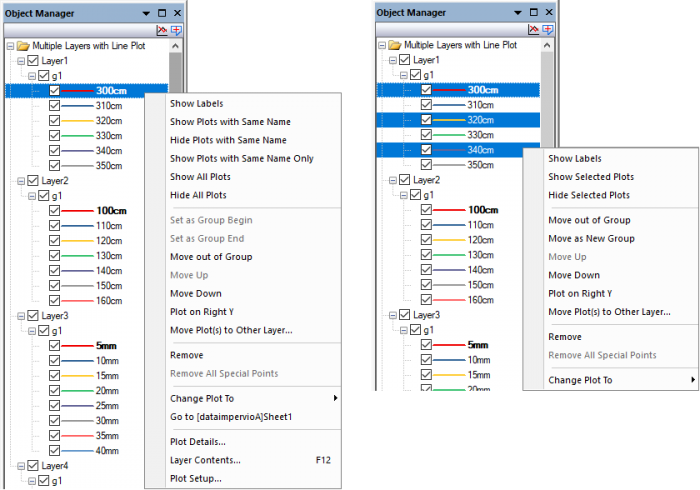Click the folder icon in right panel tree

click(x=395, y=45)
